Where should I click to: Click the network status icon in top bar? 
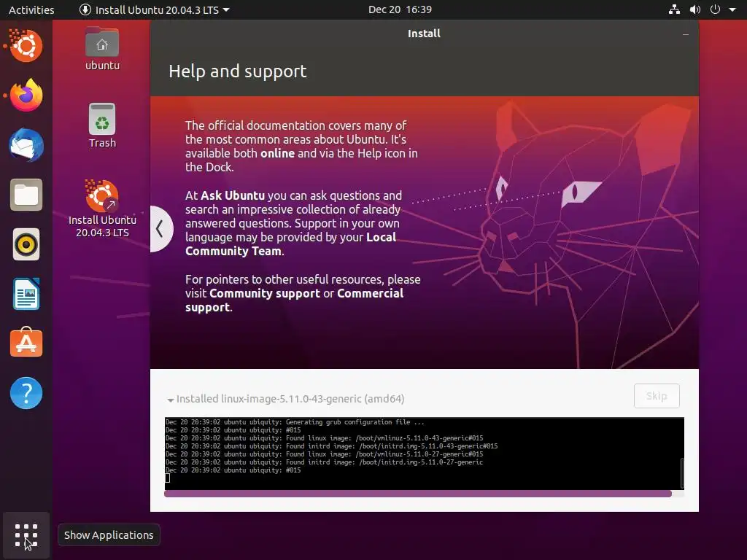(x=674, y=9)
